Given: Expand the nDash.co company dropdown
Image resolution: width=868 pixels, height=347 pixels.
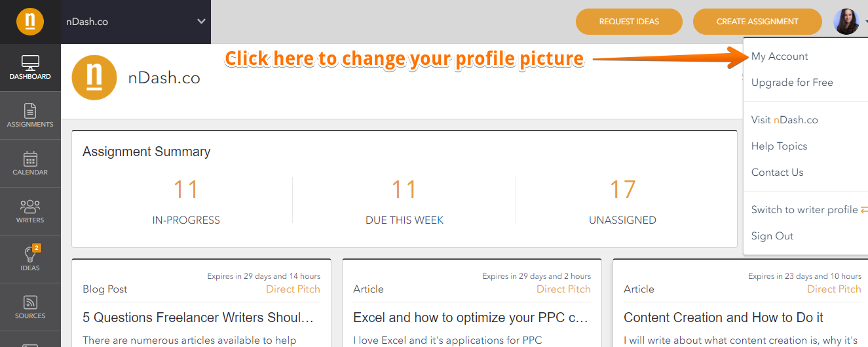Looking at the screenshot, I should coord(201,22).
